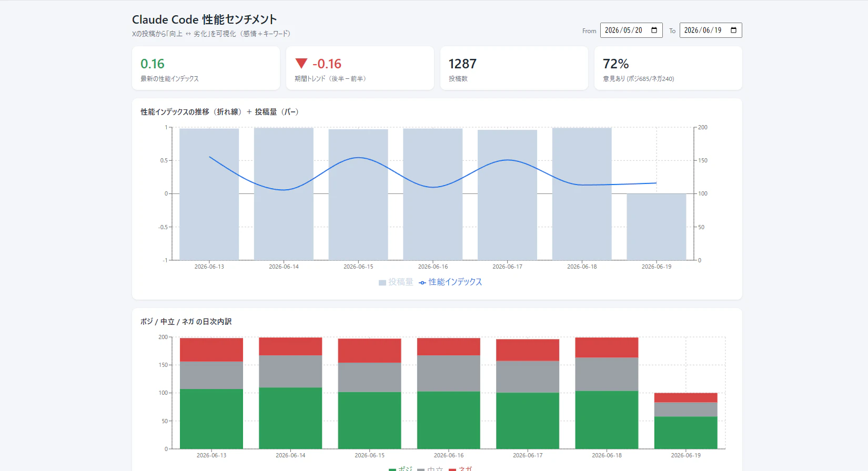Click the 性能インデックスの推移 chart heading
The width and height of the screenshot is (868, 471).
(219, 112)
